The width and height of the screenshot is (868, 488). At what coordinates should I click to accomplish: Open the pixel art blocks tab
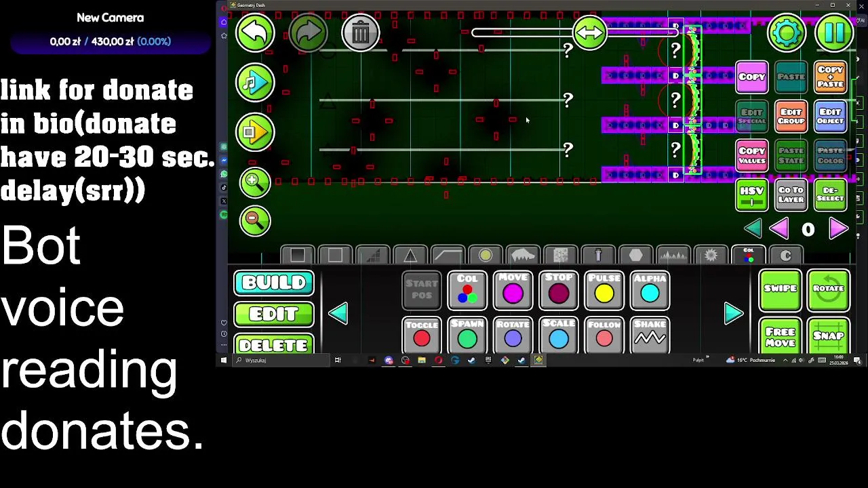click(561, 255)
